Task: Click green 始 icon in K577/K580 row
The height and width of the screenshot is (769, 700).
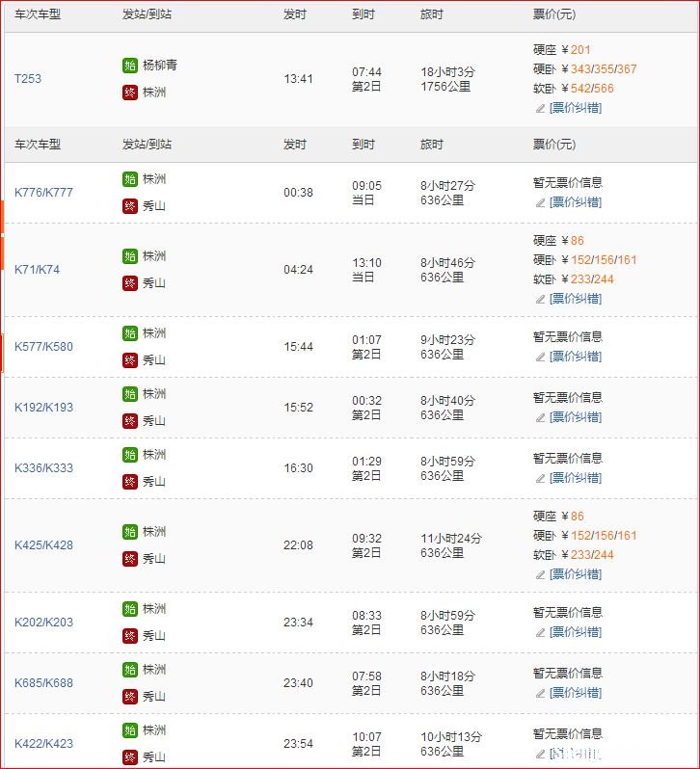Action: 130,333
